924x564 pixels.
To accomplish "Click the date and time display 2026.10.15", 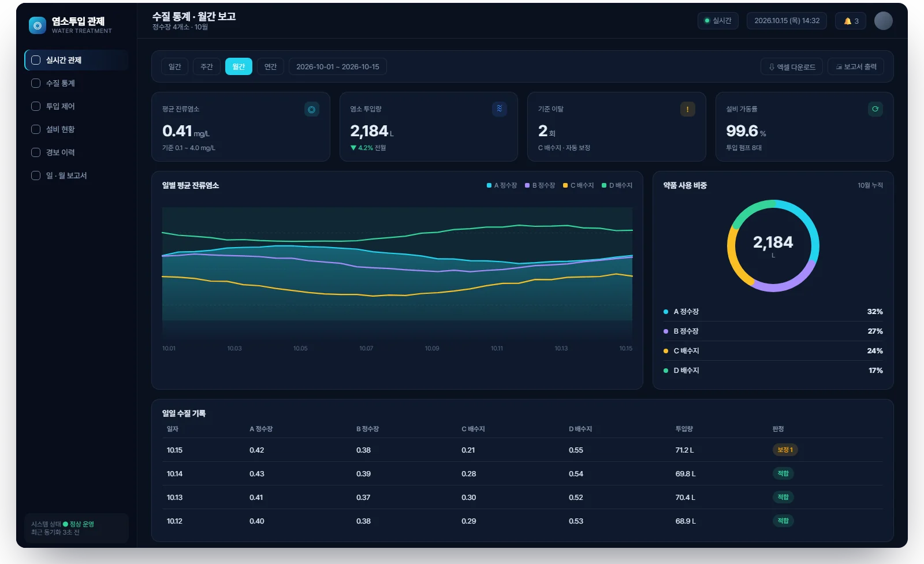I will 787,21.
